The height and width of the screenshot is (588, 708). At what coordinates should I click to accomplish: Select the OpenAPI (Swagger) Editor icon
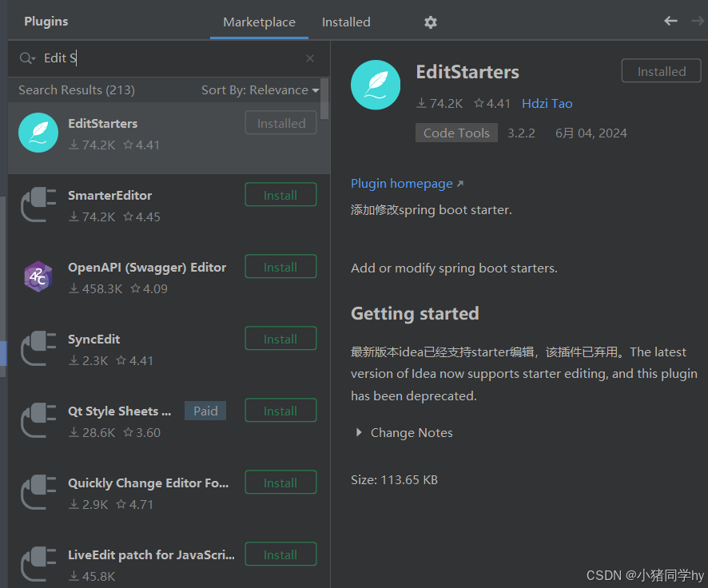click(38, 276)
